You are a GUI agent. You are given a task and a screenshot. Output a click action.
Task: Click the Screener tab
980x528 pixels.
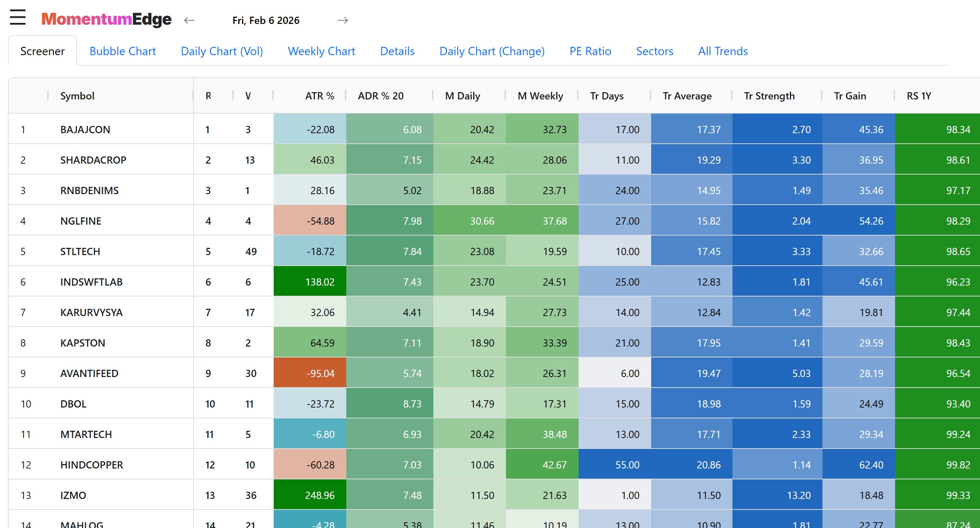(x=42, y=51)
